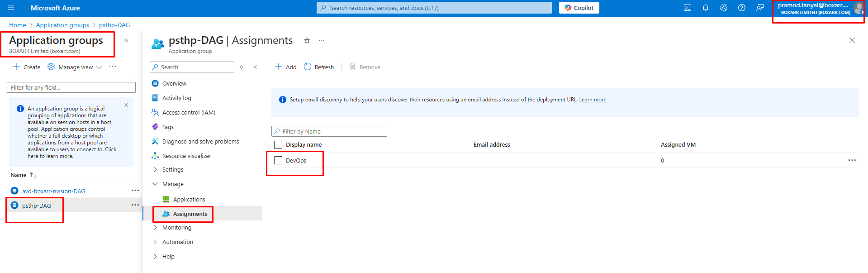
Task: Check the DevOps row checkbox
Action: click(278, 160)
